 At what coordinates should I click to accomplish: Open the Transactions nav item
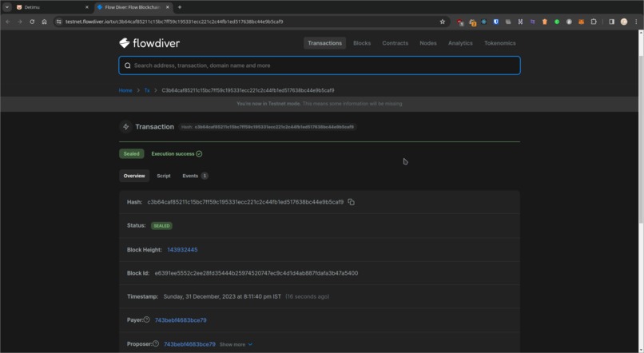click(x=324, y=43)
